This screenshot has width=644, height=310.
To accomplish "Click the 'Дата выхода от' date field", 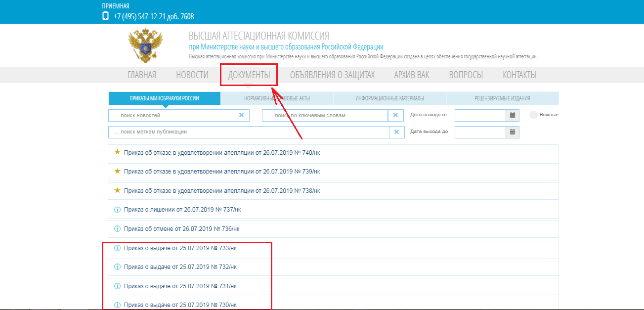I will [x=480, y=115].
